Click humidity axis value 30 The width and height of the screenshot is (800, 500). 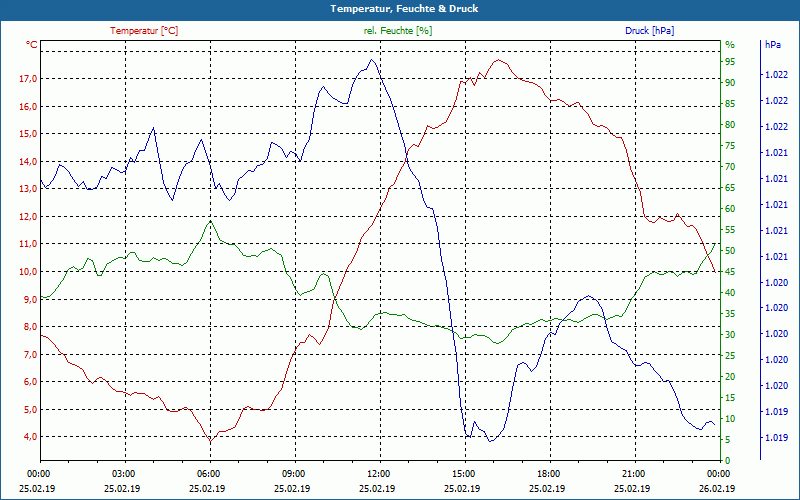[x=730, y=335]
